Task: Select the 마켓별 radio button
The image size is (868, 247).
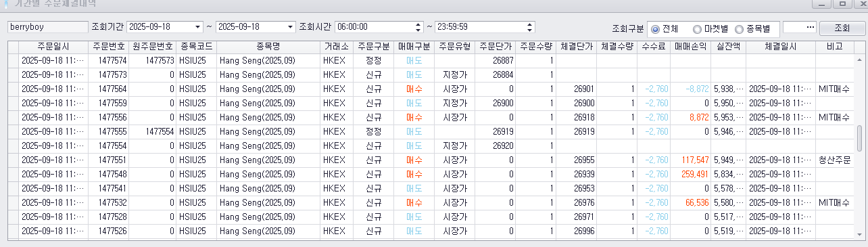Action: click(x=697, y=29)
